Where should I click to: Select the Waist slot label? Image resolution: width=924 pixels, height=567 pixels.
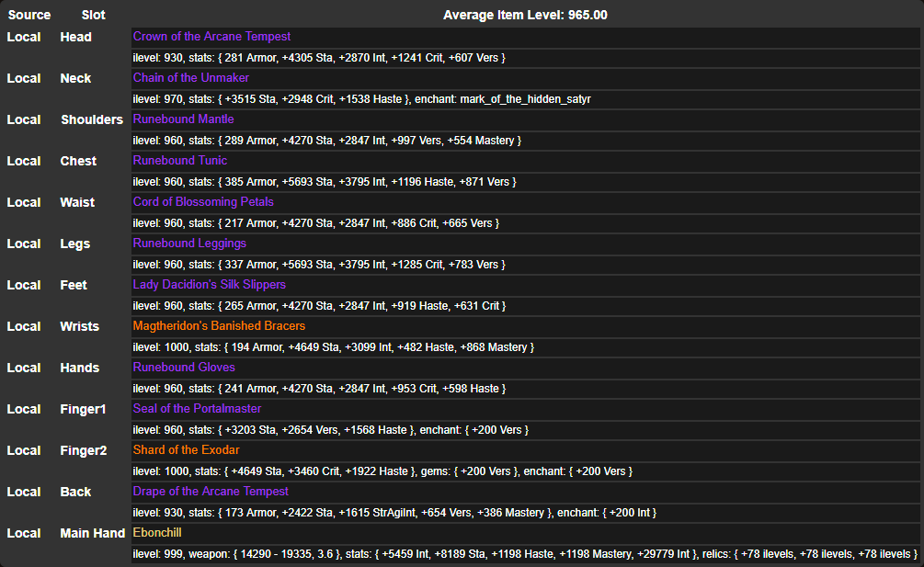click(77, 202)
